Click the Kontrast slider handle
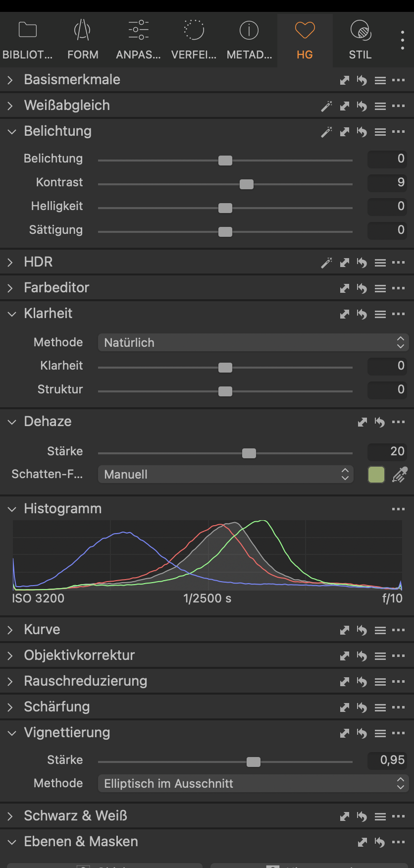The width and height of the screenshot is (414, 868). pyautogui.click(x=247, y=184)
